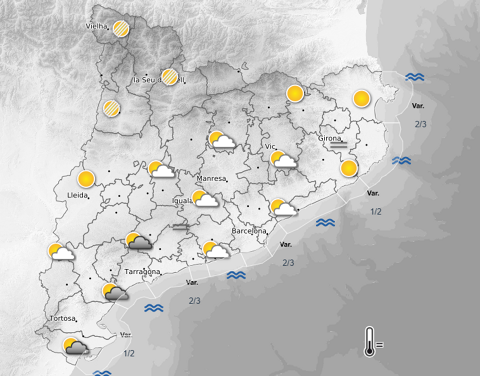Screen dimensions: 480x376
Task: Click the hazy sun icon southwest of la Seu d'Urgell
Action: 112,108
